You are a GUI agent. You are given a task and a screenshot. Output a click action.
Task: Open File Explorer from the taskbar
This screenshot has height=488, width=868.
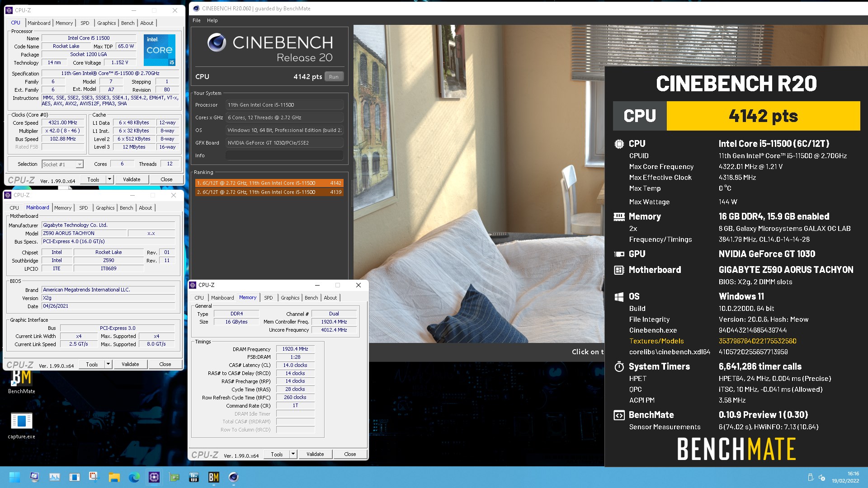[x=114, y=477]
